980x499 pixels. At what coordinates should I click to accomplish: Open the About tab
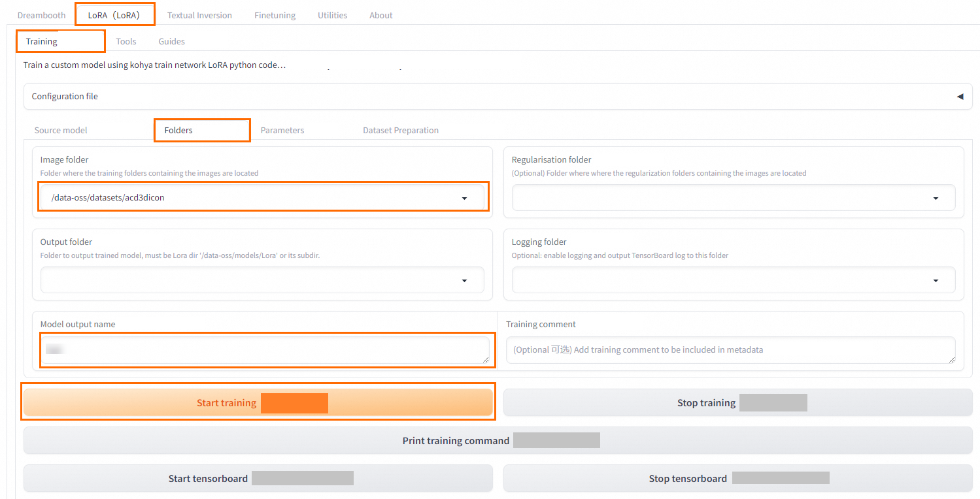point(381,15)
